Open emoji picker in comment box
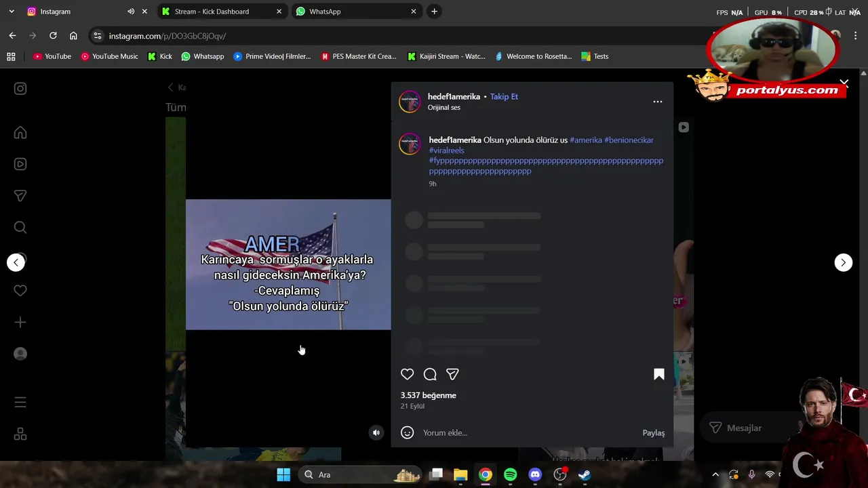 coord(407,432)
